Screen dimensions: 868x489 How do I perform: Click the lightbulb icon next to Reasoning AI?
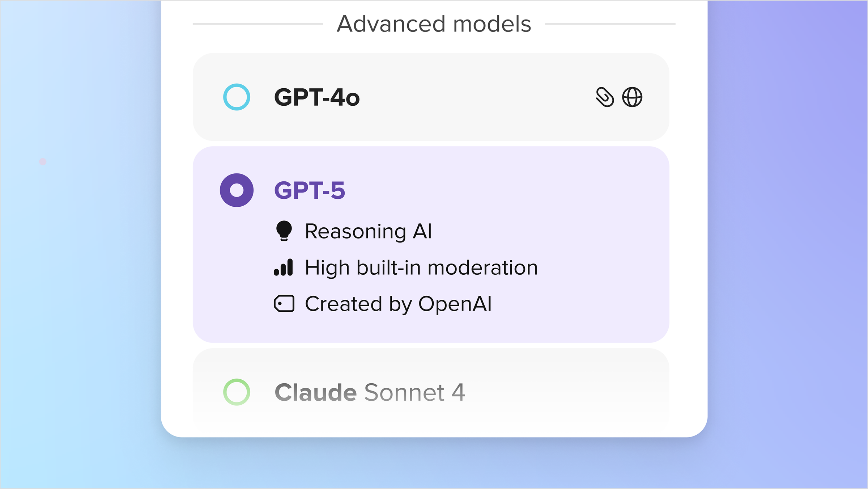pyautogui.click(x=285, y=230)
